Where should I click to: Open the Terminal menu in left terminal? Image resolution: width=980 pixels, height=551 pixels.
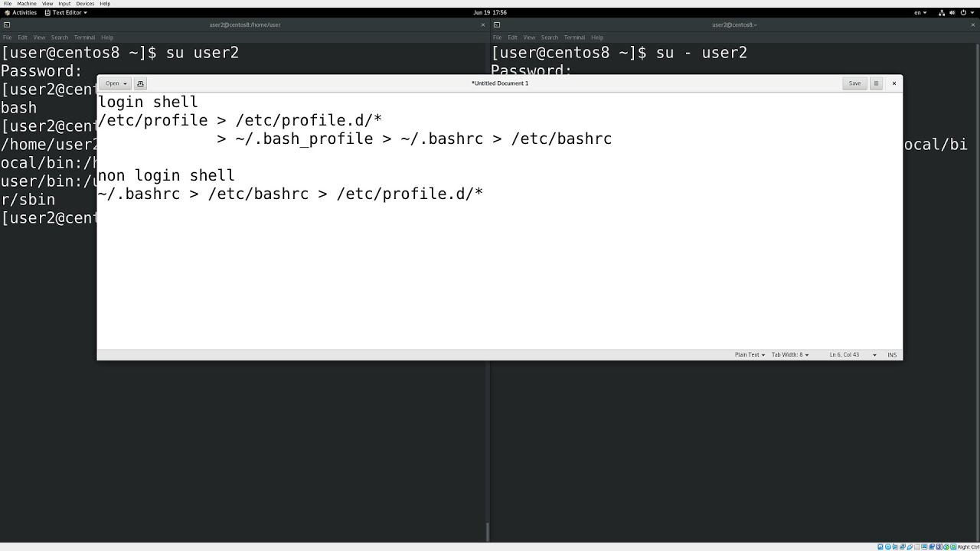pos(84,37)
